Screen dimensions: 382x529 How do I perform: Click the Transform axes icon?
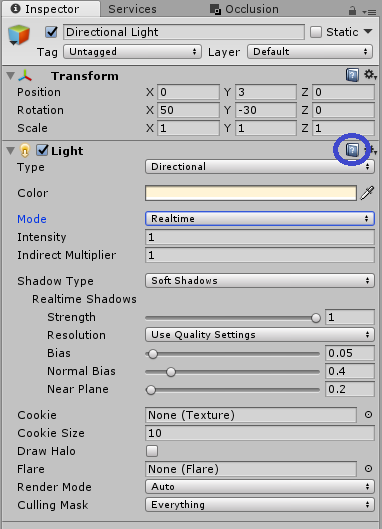(25, 76)
